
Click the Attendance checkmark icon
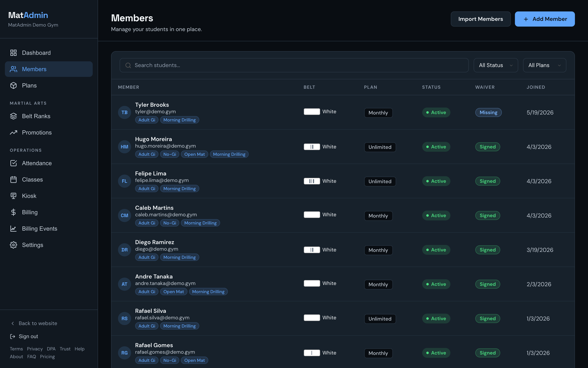(x=13, y=163)
